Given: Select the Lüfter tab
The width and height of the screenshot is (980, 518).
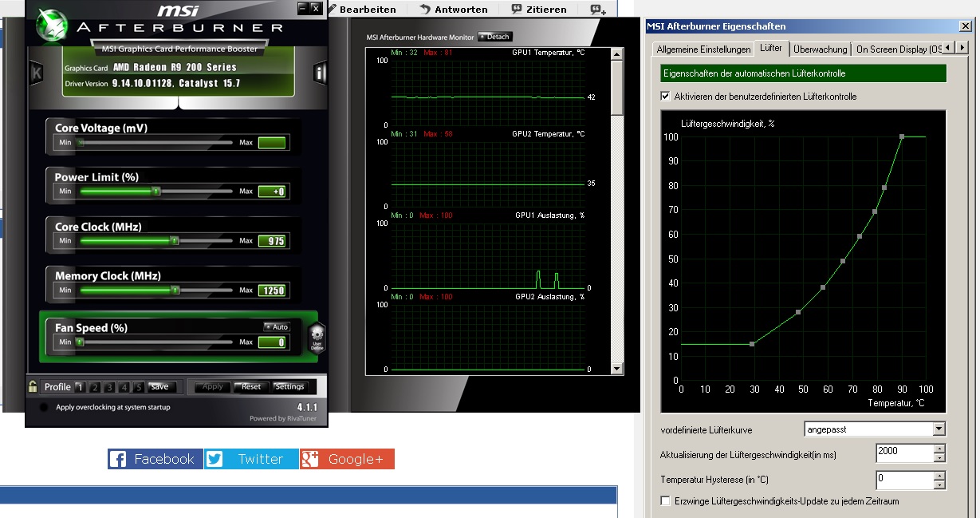Looking at the screenshot, I should tap(771, 48).
